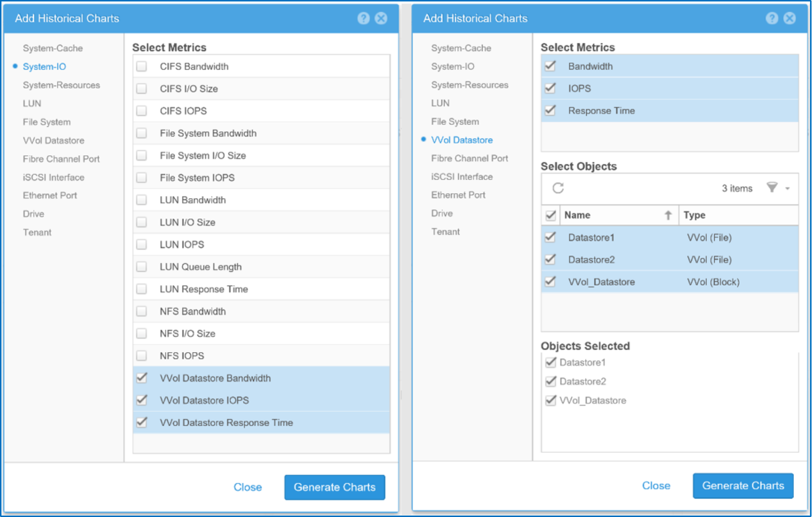Viewport: 812px width, 517px height.
Task: Click Generate Charts in the left dialog
Action: pyautogui.click(x=335, y=487)
